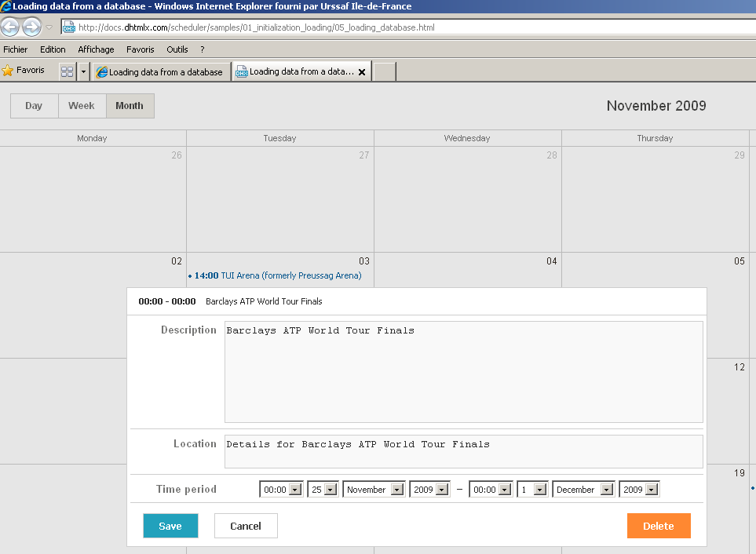This screenshot has width=756, height=554.
Task: Expand the tab list dropdown arrow
Action: click(83, 71)
